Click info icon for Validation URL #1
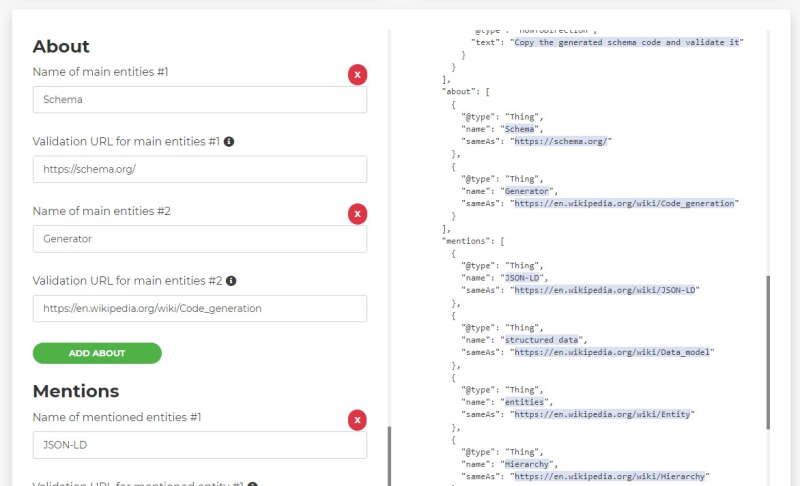 point(229,141)
